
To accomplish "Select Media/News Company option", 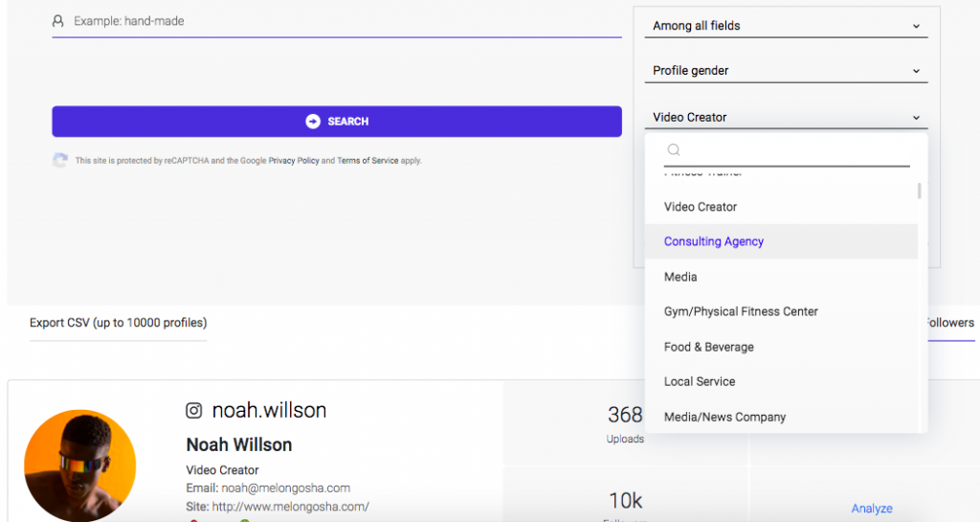I will (x=781, y=417).
